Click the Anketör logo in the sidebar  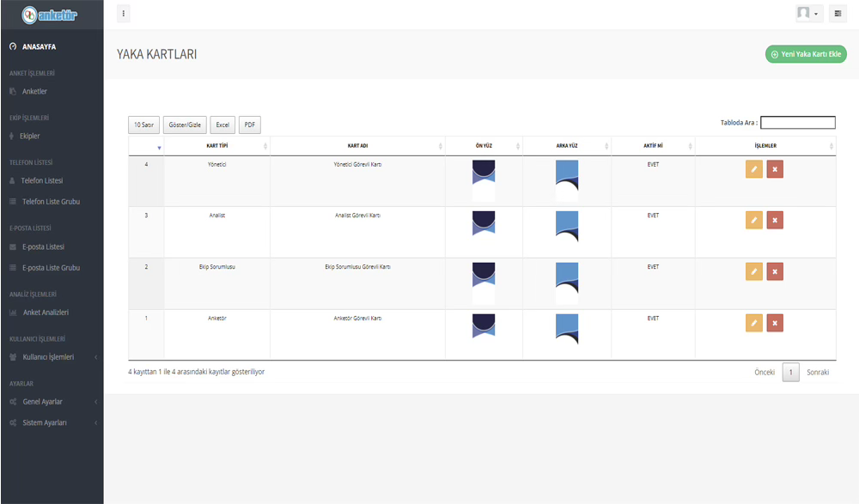pos(52,15)
